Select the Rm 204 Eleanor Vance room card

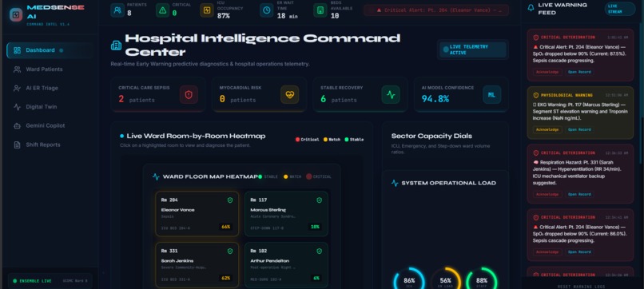coord(197,214)
